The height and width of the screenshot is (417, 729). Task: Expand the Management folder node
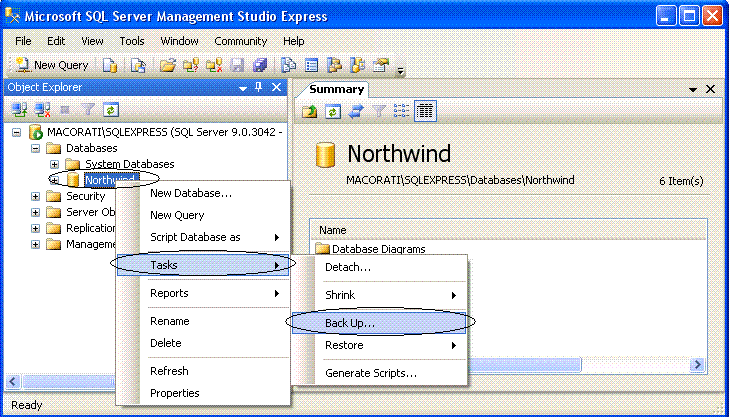click(x=35, y=245)
